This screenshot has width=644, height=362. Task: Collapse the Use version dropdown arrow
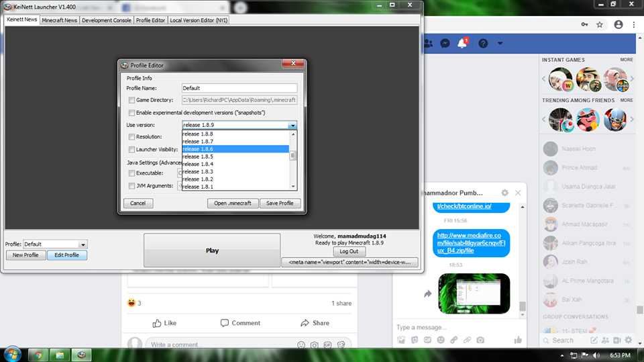coord(292,125)
